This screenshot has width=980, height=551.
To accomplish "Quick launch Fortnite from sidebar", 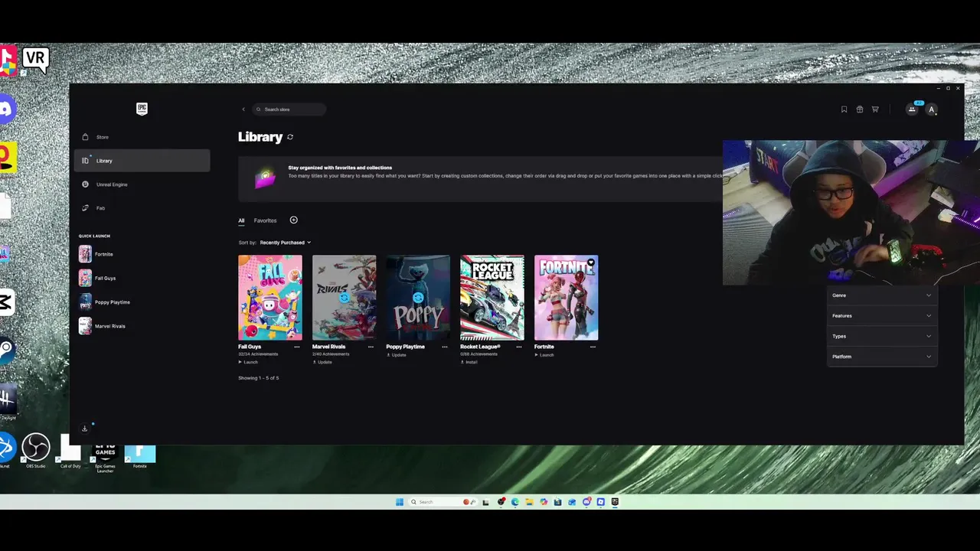I will tap(96, 254).
